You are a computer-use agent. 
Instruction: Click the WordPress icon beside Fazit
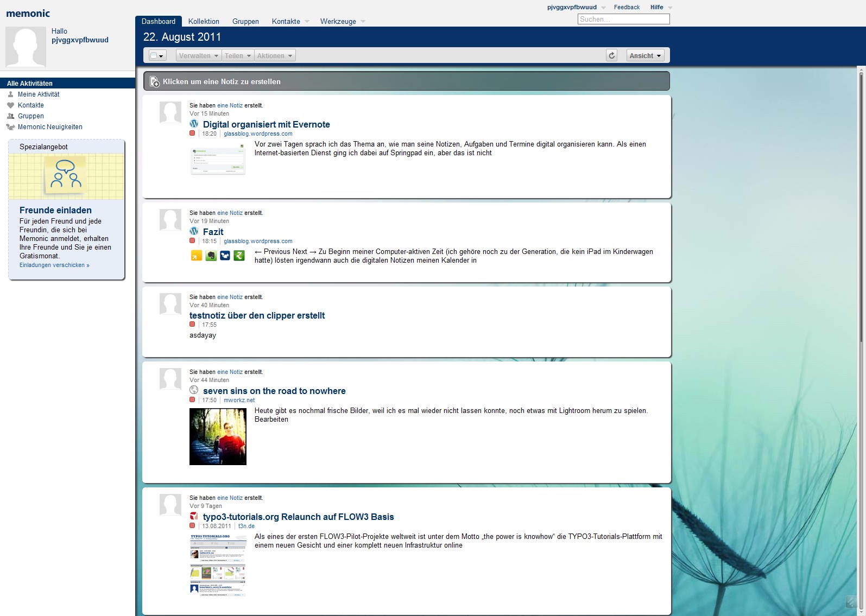(194, 231)
